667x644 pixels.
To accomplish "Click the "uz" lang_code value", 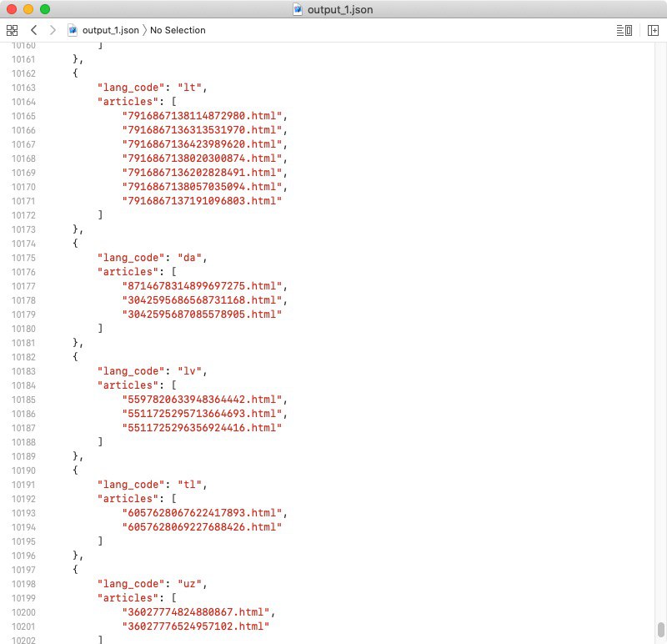I will (189, 584).
